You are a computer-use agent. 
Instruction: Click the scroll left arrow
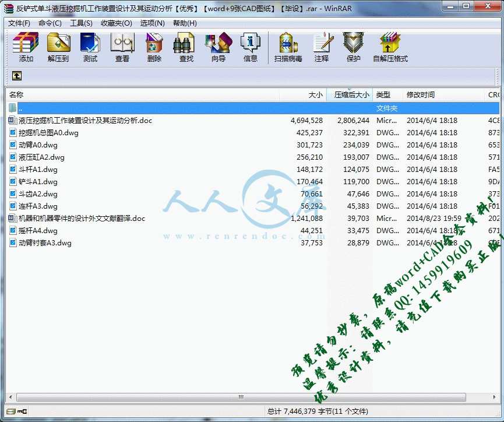click(10, 397)
